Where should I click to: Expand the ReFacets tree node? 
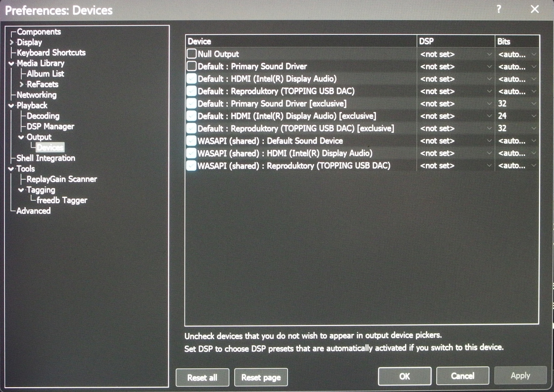point(22,84)
